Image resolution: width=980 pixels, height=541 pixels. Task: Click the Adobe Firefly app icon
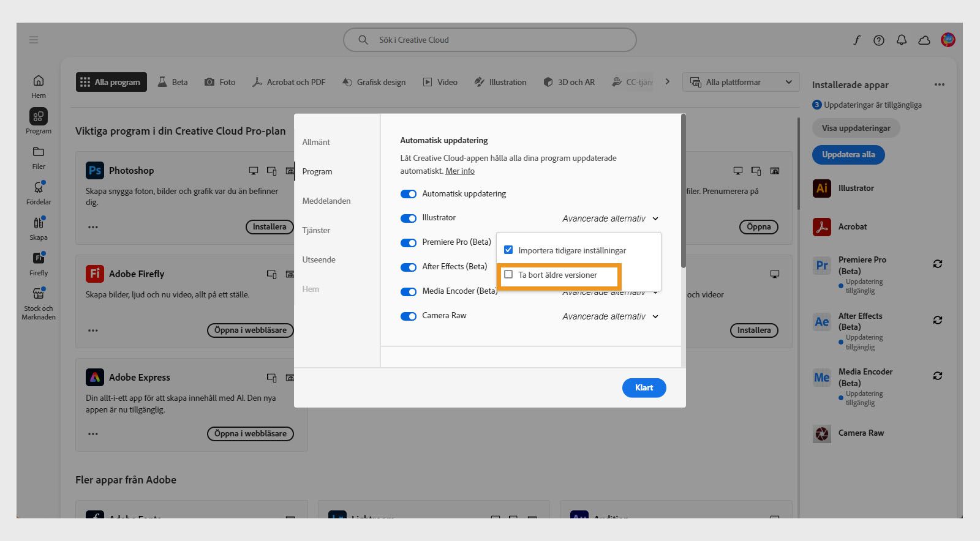click(95, 274)
